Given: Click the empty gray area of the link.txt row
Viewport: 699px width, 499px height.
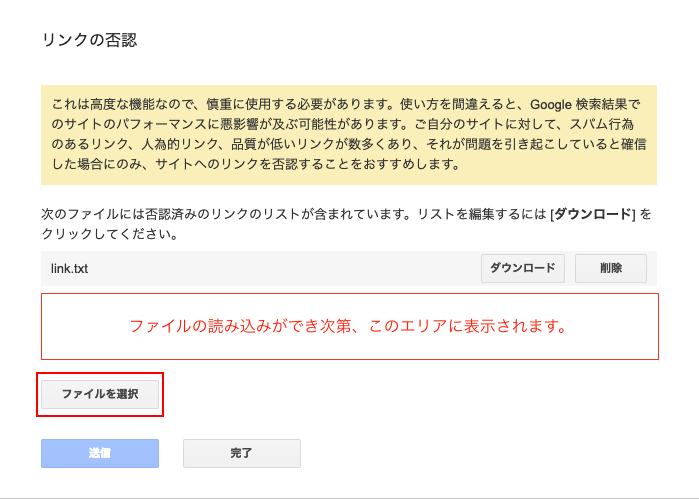Looking at the screenshot, I should pyautogui.click(x=284, y=268).
